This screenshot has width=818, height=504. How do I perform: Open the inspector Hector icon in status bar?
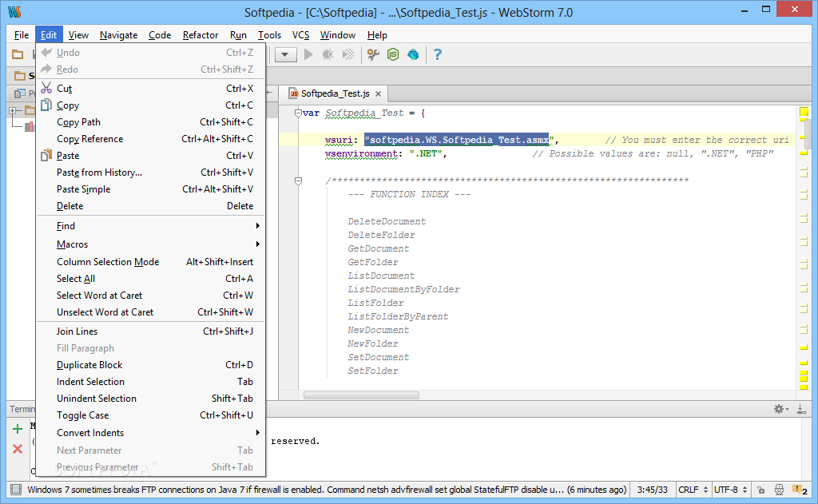click(x=779, y=490)
